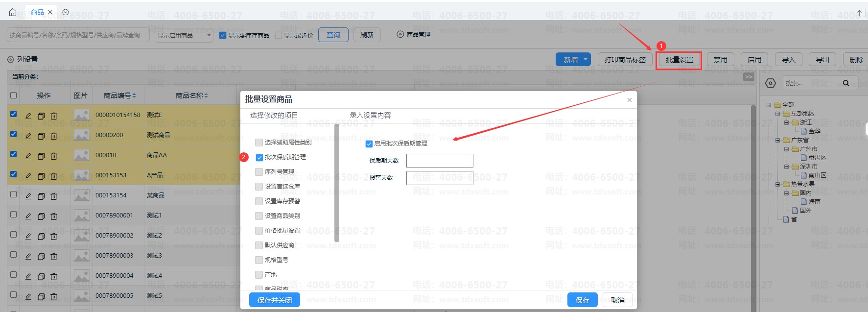Screen dimensions: 868x312
Task: Click the 保质期天数 input field
Action: pos(440,161)
